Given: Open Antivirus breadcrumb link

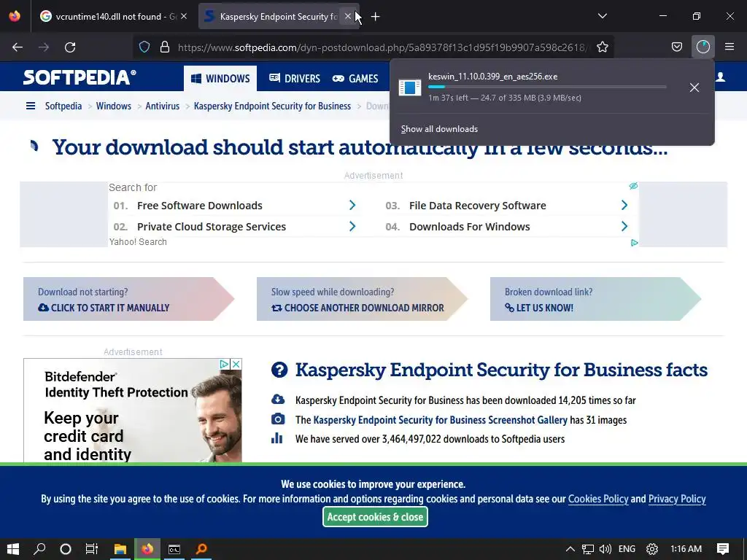Looking at the screenshot, I should (163, 106).
